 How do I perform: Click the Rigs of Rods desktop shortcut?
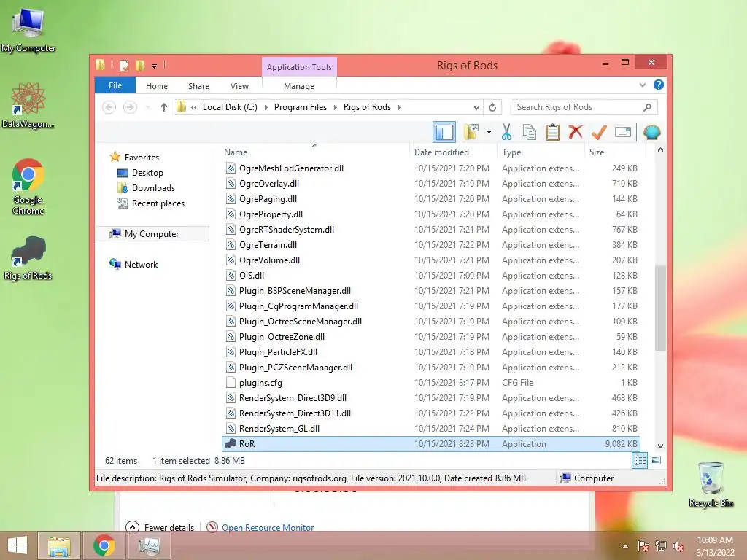tap(28, 258)
